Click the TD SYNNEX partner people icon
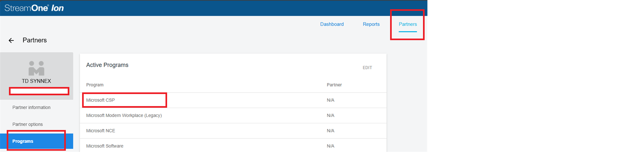This screenshot has width=644, height=152. (36, 68)
